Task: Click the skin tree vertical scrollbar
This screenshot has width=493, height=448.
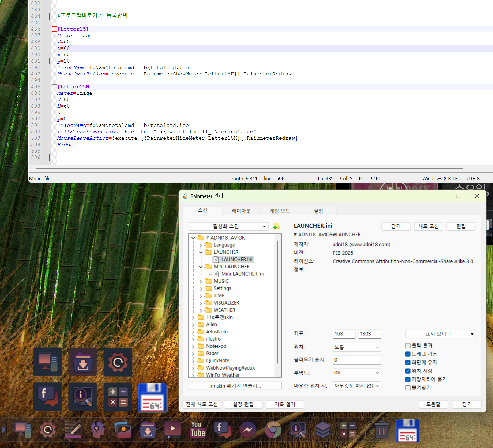Action: pyautogui.click(x=278, y=302)
